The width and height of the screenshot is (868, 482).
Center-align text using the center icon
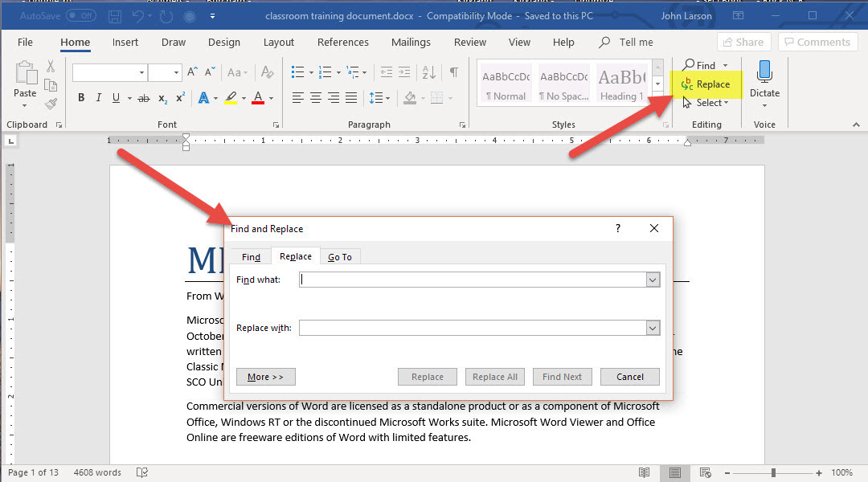pyautogui.click(x=316, y=98)
